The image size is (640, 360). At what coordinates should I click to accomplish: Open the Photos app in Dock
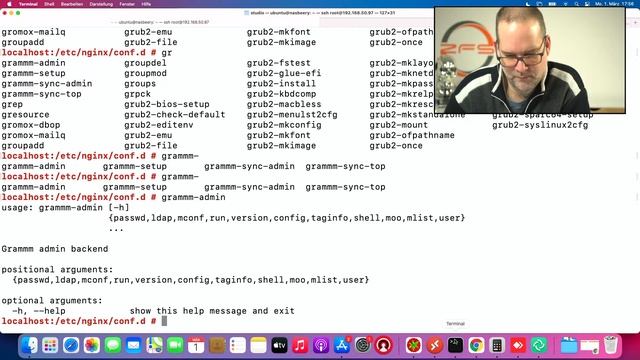click(92, 345)
